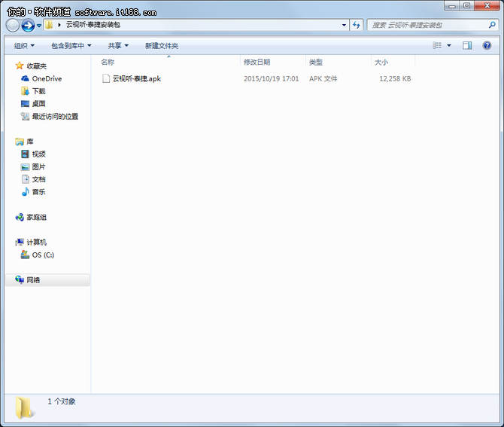Click the favorites star icon
Screen dimensions: 504x427
click(x=20, y=66)
